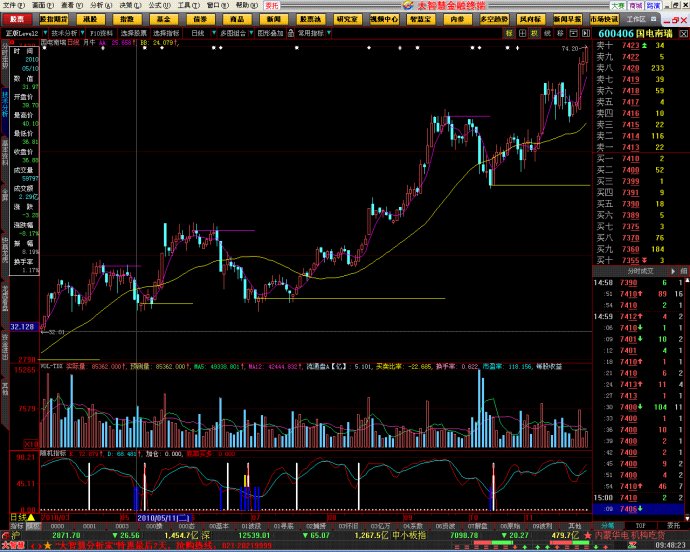Click the 商城 link at top right
The image size is (690, 552).
(635, 6)
